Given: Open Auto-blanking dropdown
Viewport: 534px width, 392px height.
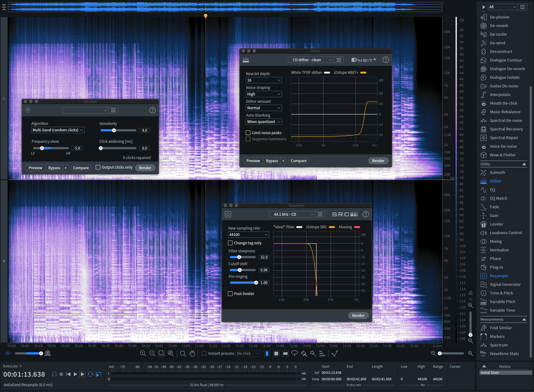Looking at the screenshot, I should point(264,122).
